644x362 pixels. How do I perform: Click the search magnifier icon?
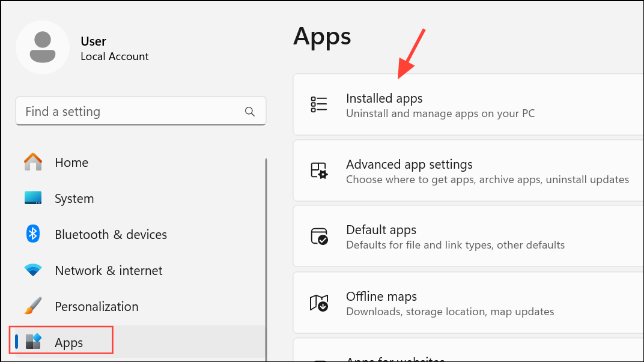pyautogui.click(x=249, y=111)
